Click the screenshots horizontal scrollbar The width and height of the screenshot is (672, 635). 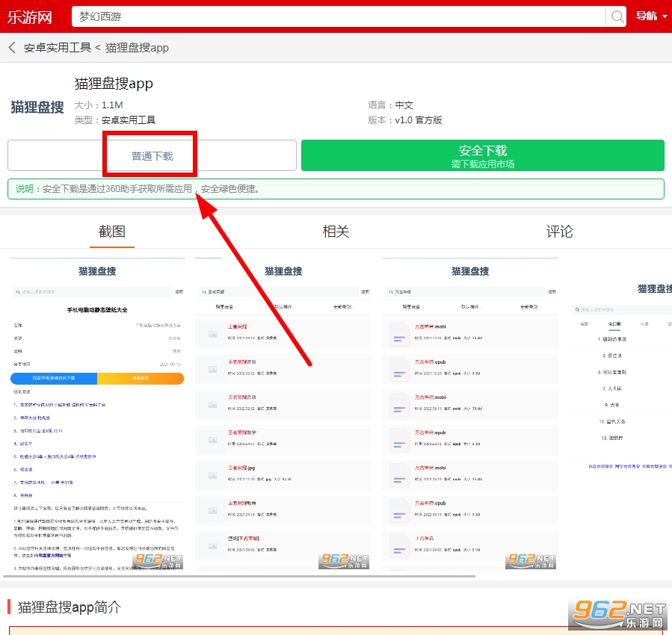point(239,576)
